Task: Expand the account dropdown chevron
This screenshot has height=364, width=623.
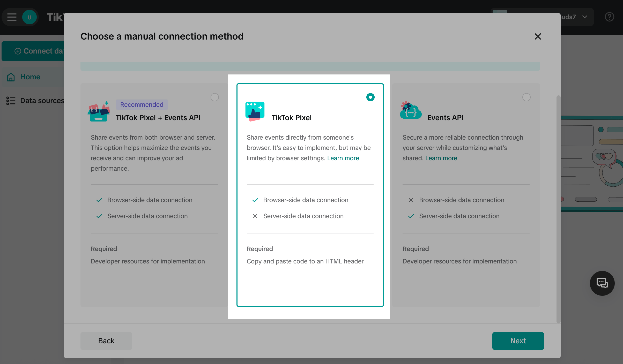Action: [x=585, y=17]
